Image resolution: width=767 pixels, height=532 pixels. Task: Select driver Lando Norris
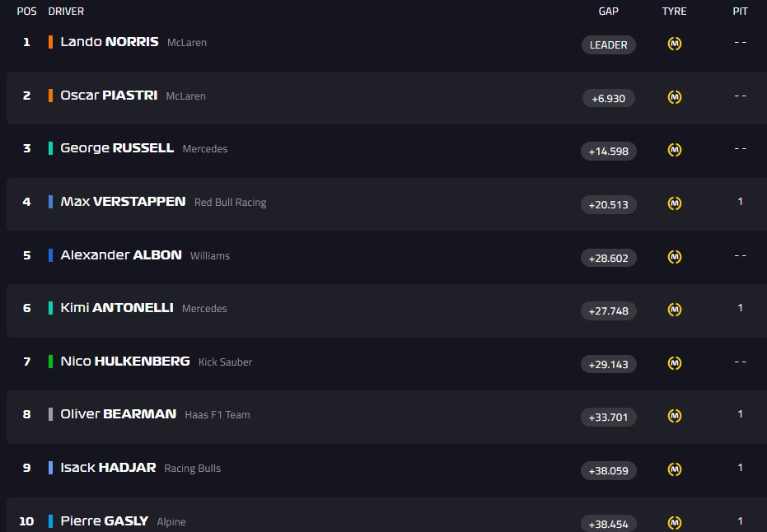pyautogui.click(x=109, y=42)
